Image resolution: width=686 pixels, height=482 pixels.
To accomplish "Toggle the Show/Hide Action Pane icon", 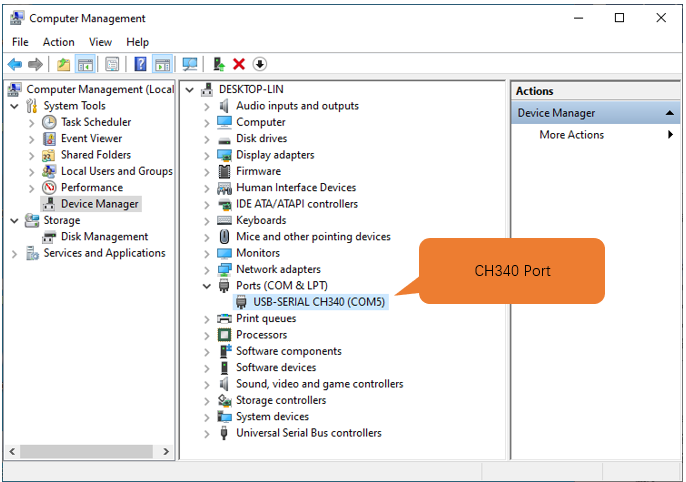I will click(x=162, y=65).
